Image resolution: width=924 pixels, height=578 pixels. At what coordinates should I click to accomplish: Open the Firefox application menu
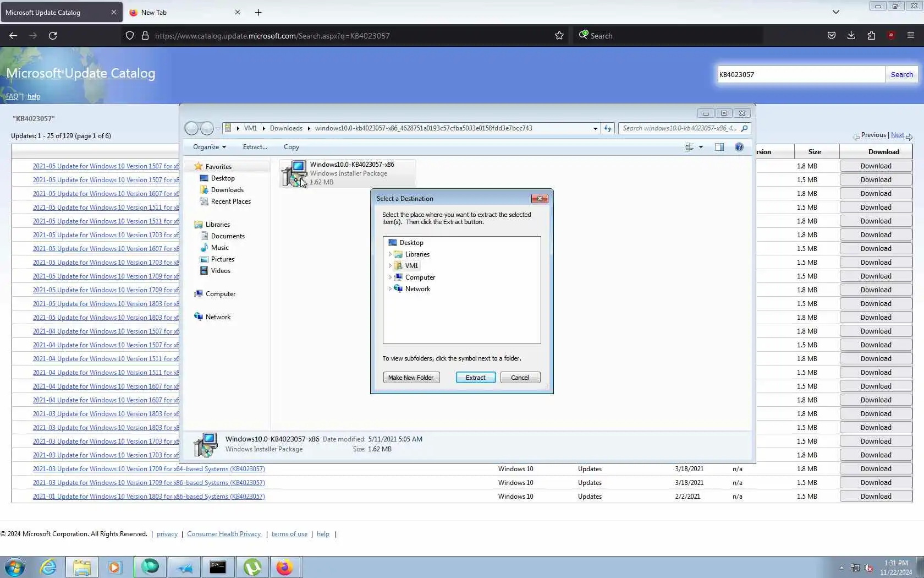pos(911,36)
